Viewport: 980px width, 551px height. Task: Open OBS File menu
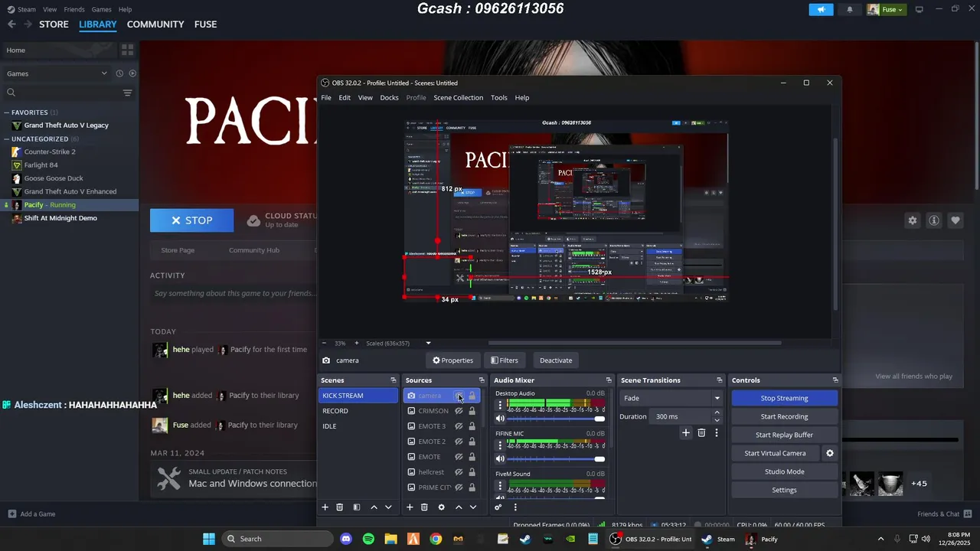click(x=326, y=98)
